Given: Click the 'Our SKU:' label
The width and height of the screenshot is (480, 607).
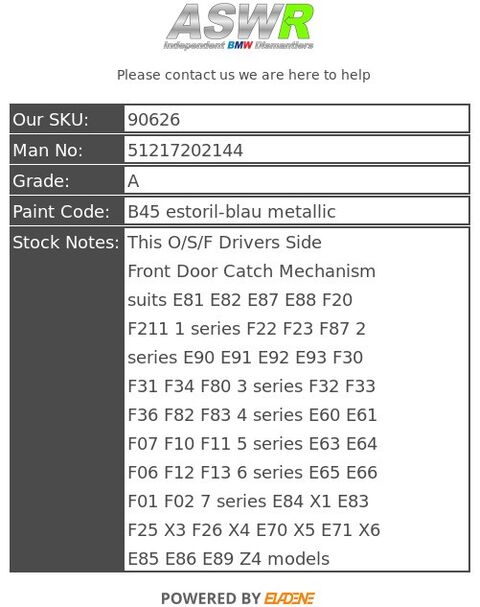Looking at the screenshot, I should (x=51, y=119).
